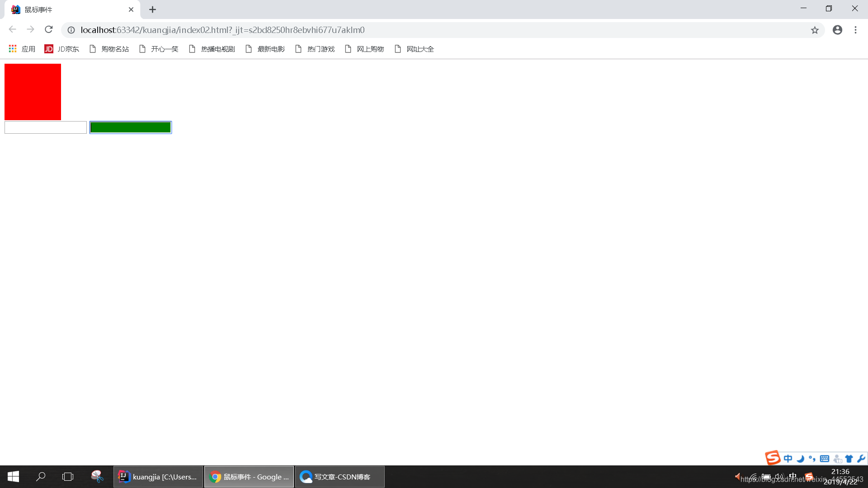This screenshot has height=488, width=868.
Task: Open the 开心一笑 bookmark
Action: [x=159, y=49]
